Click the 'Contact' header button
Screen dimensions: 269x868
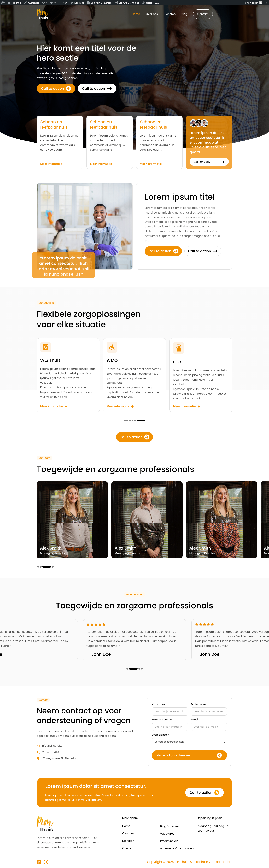203,14
